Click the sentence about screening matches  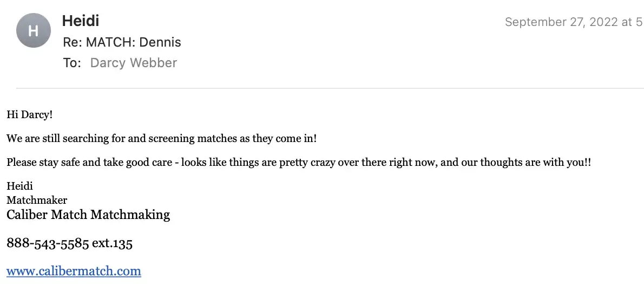161,138
